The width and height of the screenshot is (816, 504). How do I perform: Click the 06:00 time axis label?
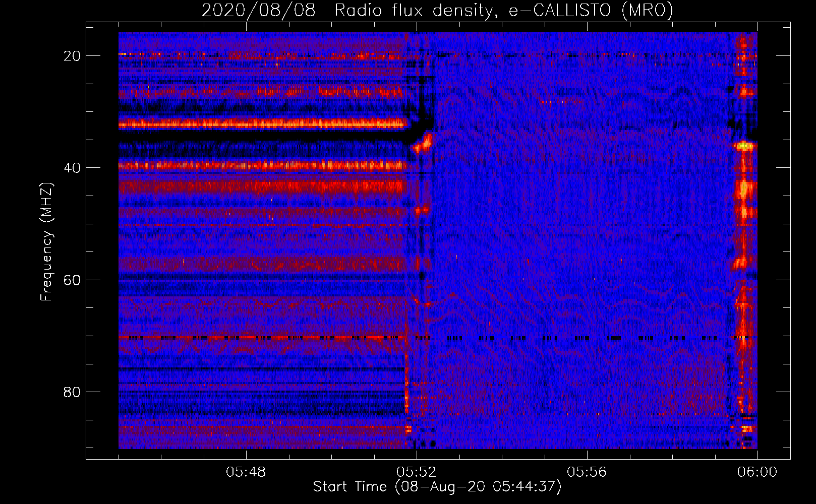[x=757, y=472]
